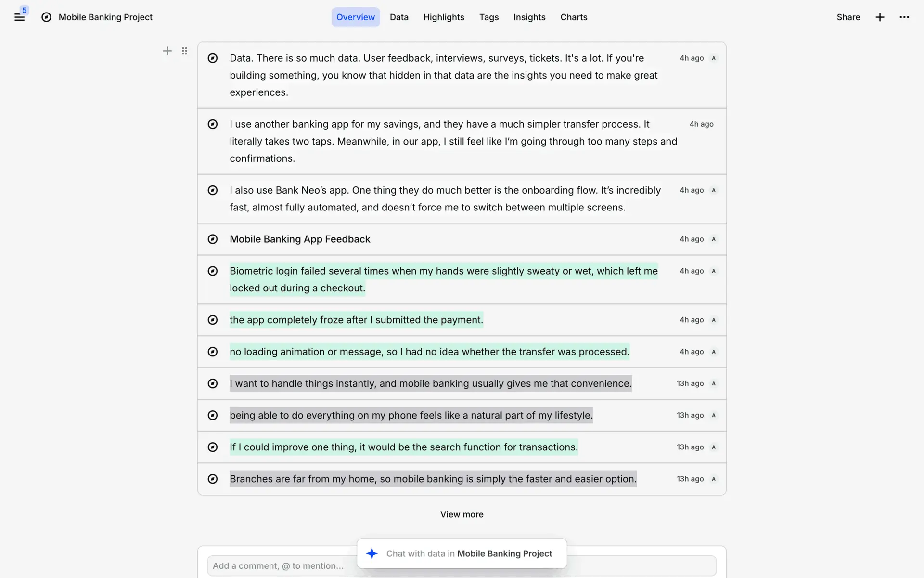Click the add block plus icon left of list
Screen dimensions: 924x578
click(167, 51)
